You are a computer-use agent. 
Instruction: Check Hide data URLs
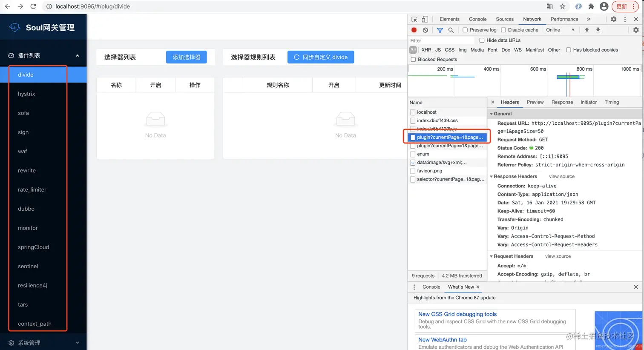click(x=482, y=40)
